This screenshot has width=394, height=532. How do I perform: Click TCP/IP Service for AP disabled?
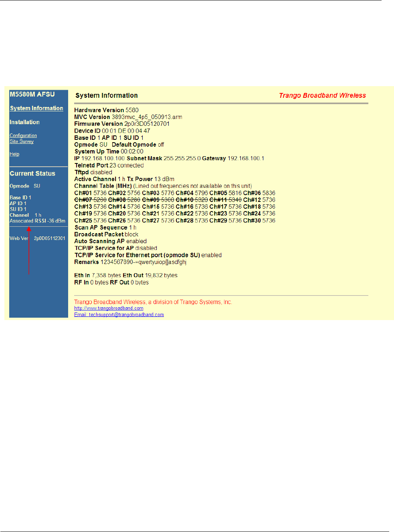(x=116, y=248)
